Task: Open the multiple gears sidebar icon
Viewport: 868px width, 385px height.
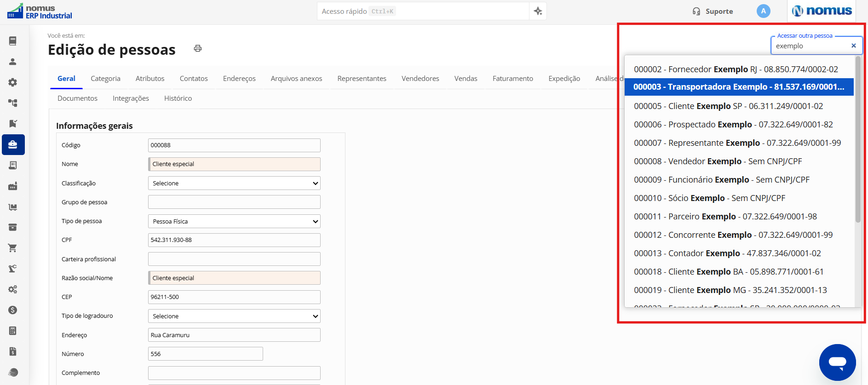Action: pos(13,289)
